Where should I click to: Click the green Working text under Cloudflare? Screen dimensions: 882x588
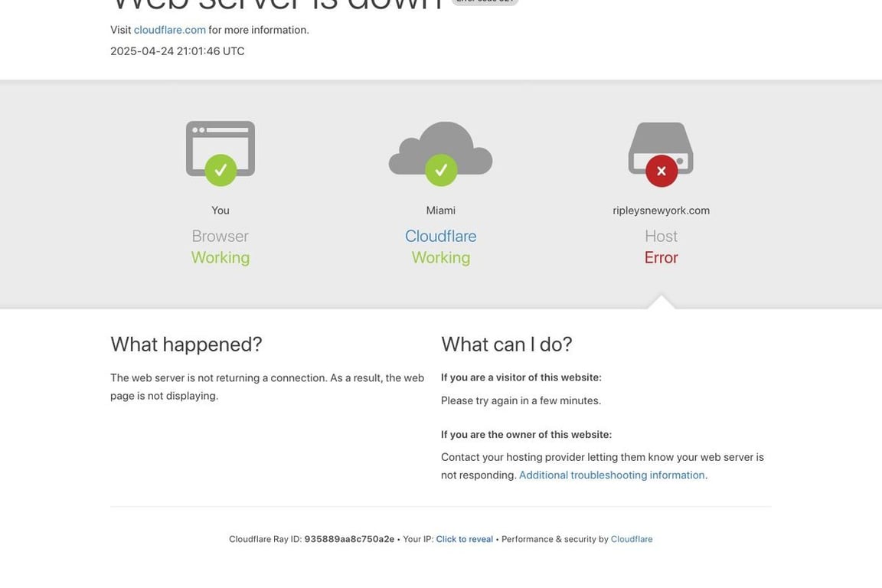coord(440,257)
